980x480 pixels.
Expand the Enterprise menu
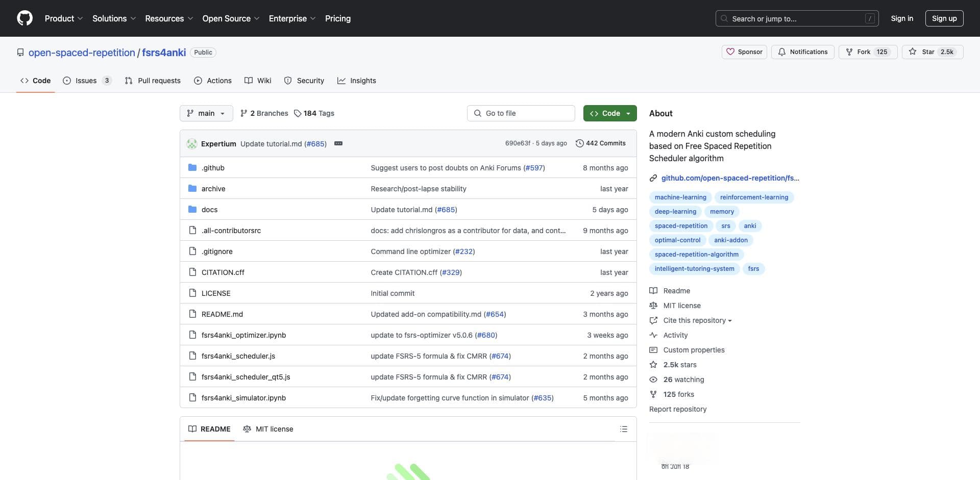[292, 18]
